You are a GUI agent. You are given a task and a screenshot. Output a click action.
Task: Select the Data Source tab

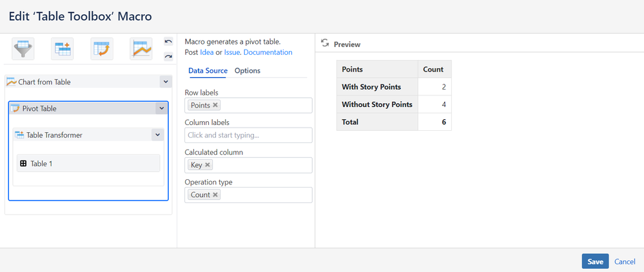tap(208, 71)
